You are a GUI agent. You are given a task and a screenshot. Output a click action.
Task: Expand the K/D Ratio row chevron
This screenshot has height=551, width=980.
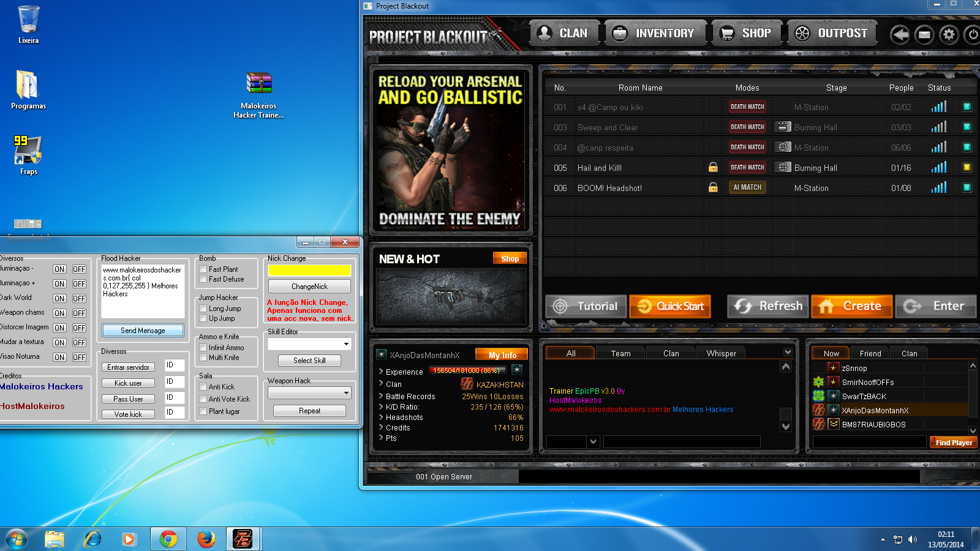point(380,407)
